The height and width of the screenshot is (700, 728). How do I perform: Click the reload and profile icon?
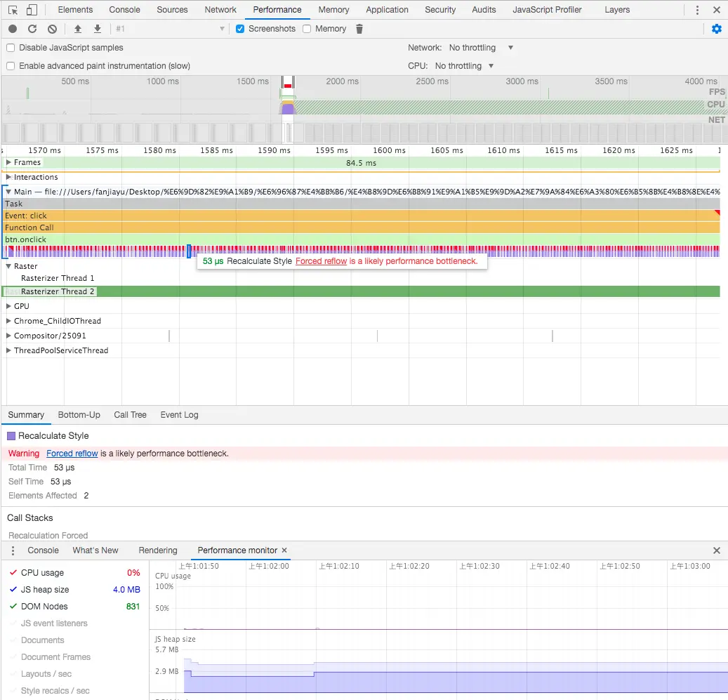(32, 29)
